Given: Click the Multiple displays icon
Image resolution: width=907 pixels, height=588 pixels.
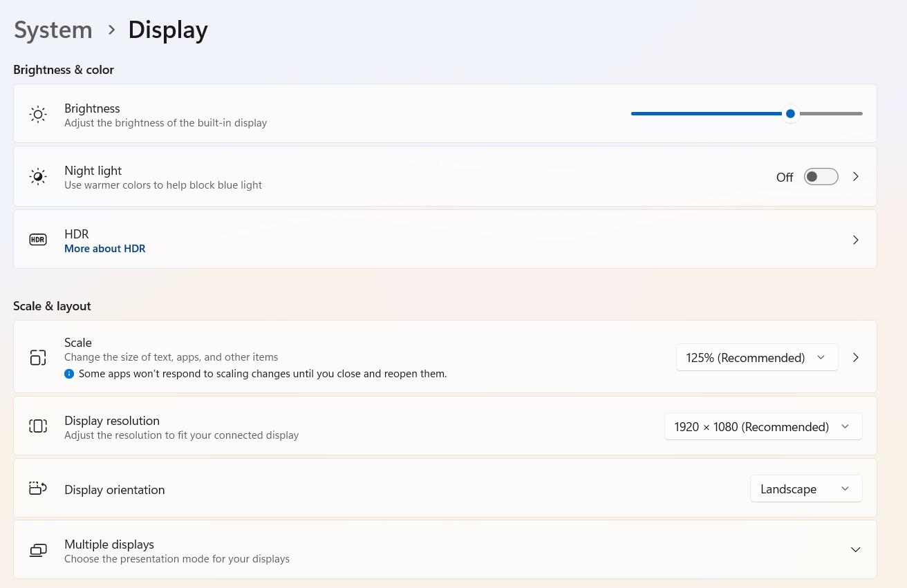Looking at the screenshot, I should tap(38, 551).
